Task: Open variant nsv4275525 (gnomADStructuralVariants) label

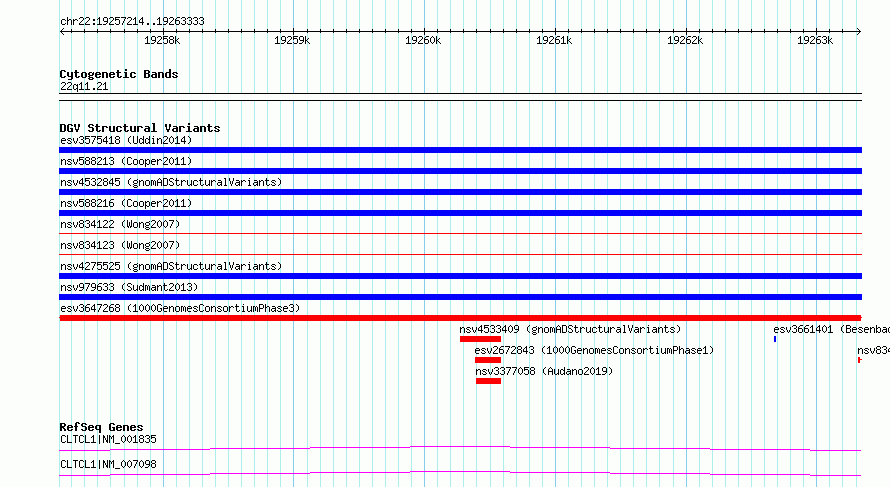Action: point(171,266)
